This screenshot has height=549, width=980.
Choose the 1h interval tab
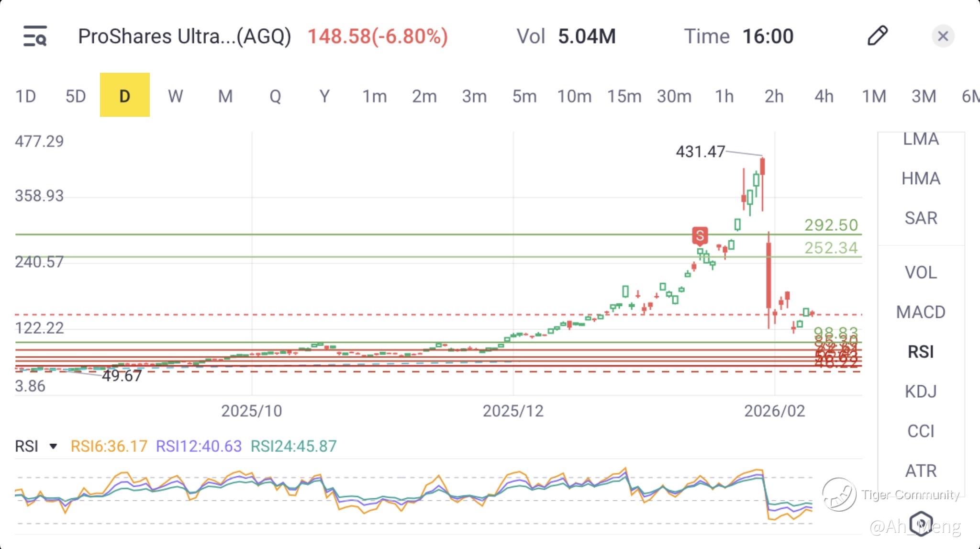(x=724, y=96)
